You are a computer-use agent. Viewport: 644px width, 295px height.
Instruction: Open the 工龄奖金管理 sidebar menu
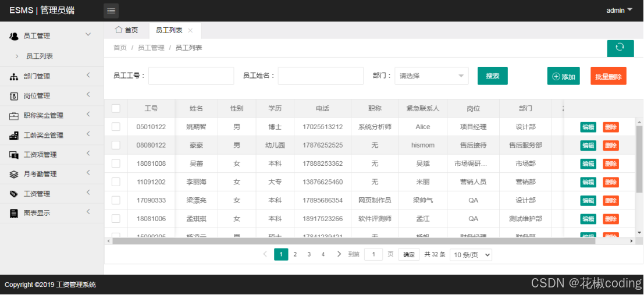point(52,135)
